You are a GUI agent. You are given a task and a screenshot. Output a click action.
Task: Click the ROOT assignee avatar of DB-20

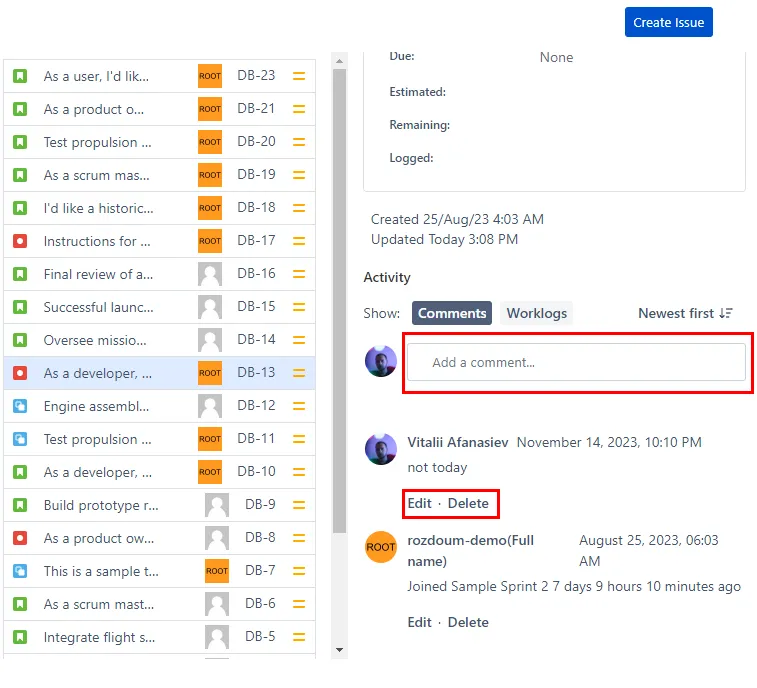[210, 142]
